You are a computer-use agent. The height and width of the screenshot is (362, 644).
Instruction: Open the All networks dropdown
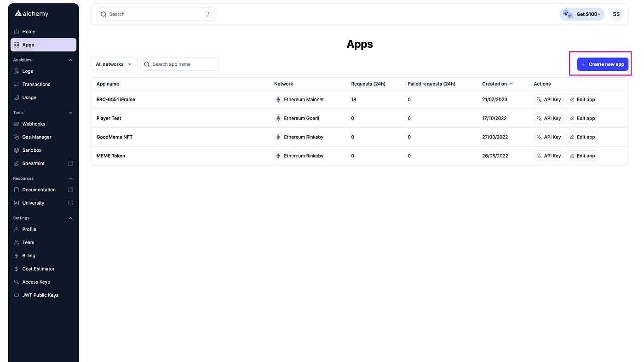pos(114,64)
